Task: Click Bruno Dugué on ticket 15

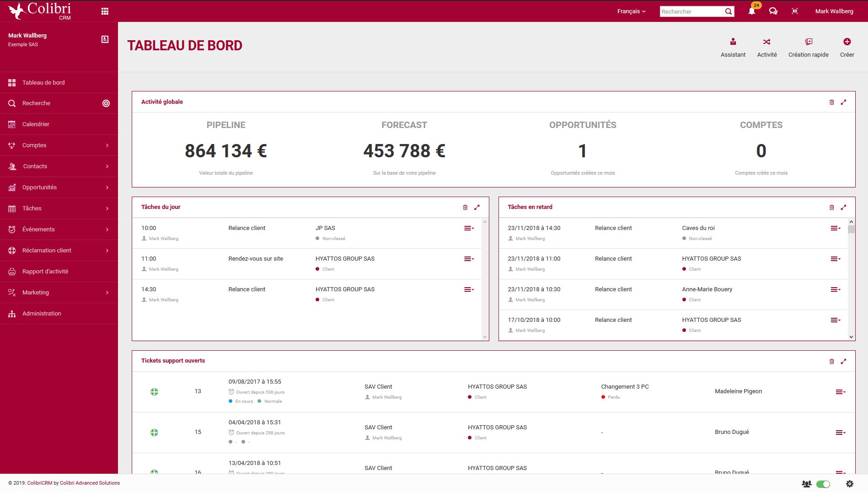Action: click(732, 432)
